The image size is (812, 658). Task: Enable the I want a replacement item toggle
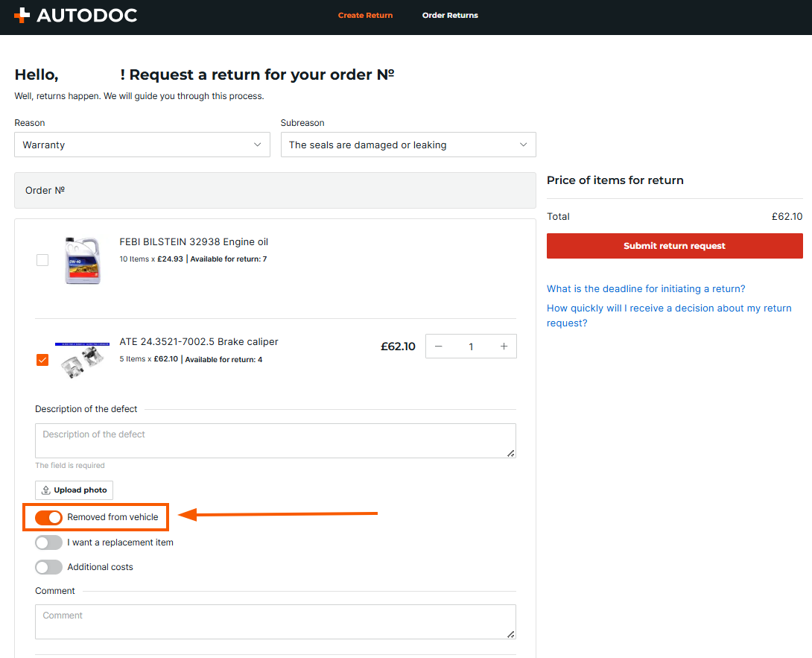(x=48, y=542)
